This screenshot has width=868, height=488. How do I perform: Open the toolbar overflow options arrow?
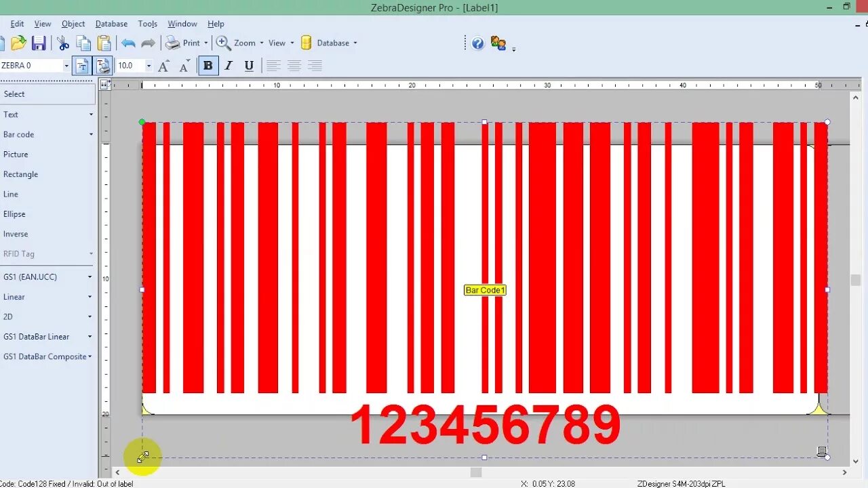click(x=514, y=49)
